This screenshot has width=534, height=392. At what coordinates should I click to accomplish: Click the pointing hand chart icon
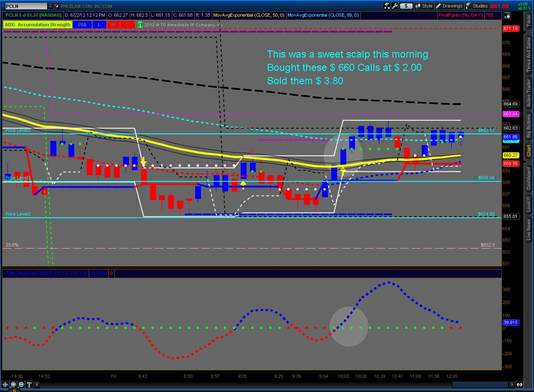507,16
